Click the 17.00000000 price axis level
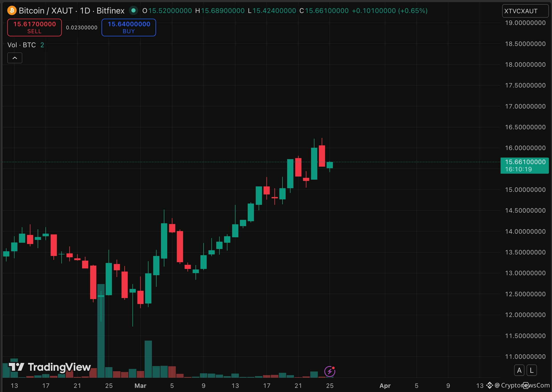This screenshot has width=552, height=392. pos(525,106)
